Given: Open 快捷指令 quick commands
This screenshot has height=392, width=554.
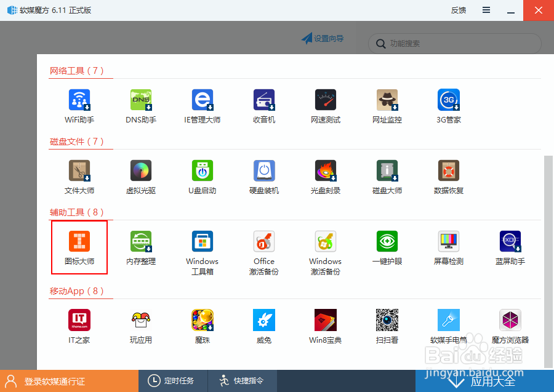Looking at the screenshot, I should (242, 381).
